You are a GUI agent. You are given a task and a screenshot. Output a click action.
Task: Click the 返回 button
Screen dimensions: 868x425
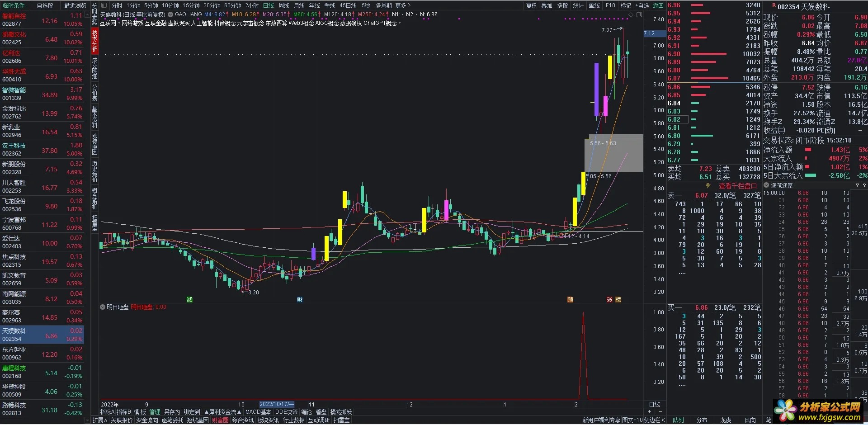tap(658, 5)
